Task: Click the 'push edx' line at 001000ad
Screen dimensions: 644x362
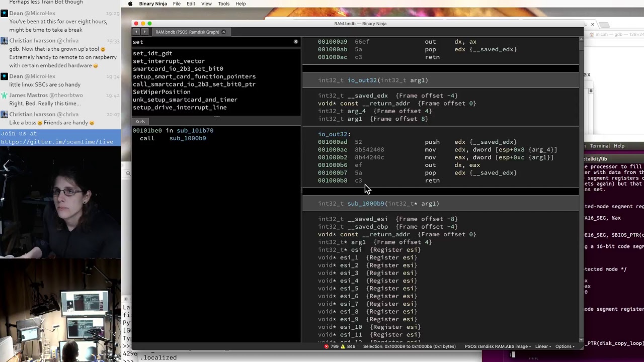Action: click(x=417, y=142)
